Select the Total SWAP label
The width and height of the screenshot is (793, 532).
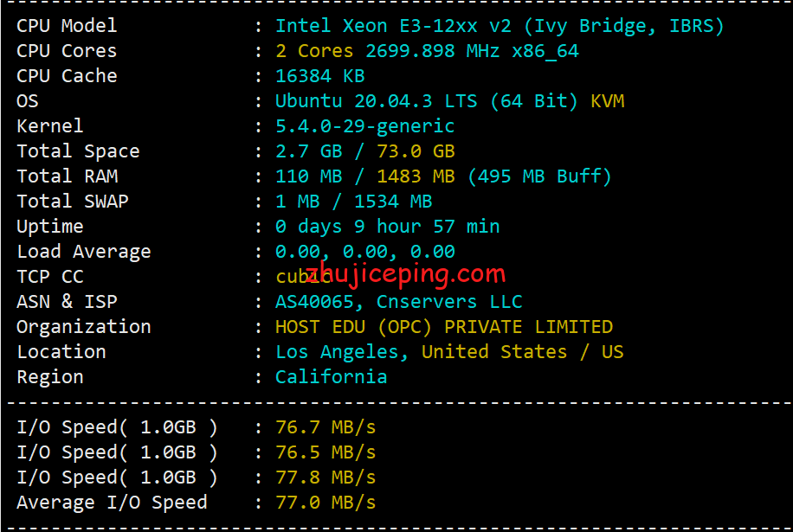pyautogui.click(x=73, y=202)
